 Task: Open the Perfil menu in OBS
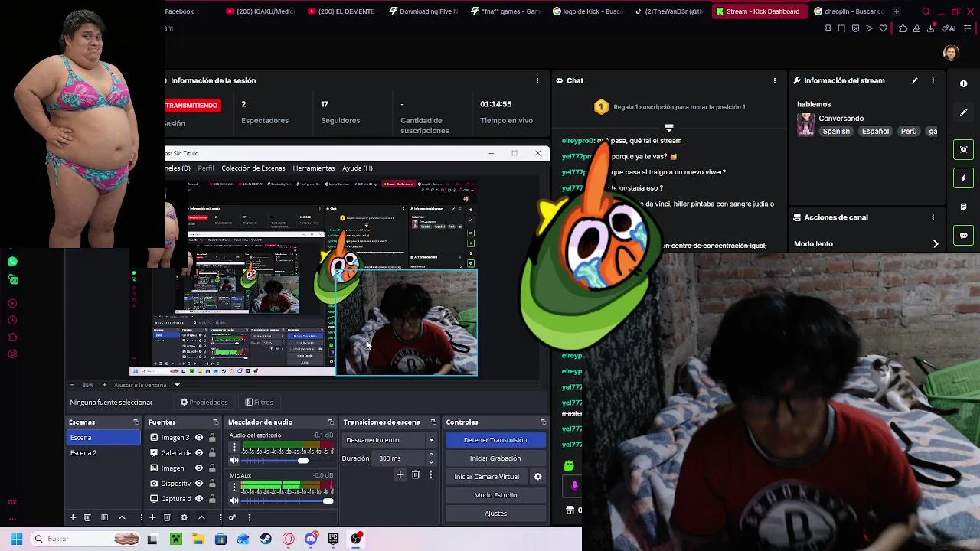[206, 168]
